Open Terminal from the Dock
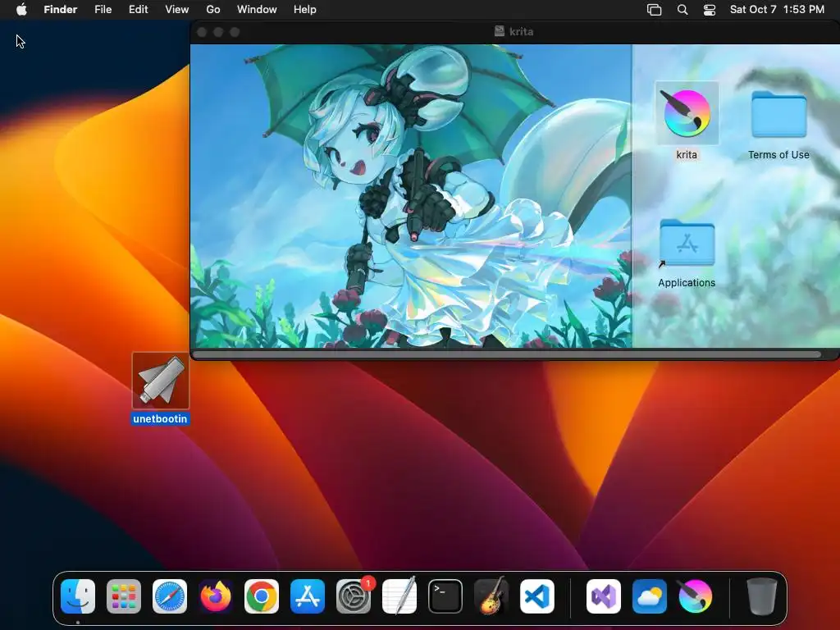 [x=445, y=596]
